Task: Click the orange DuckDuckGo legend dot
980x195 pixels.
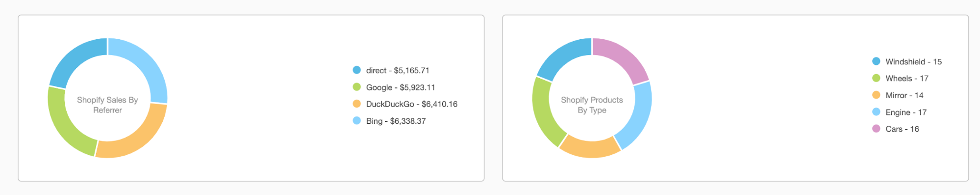Action: pyautogui.click(x=357, y=104)
